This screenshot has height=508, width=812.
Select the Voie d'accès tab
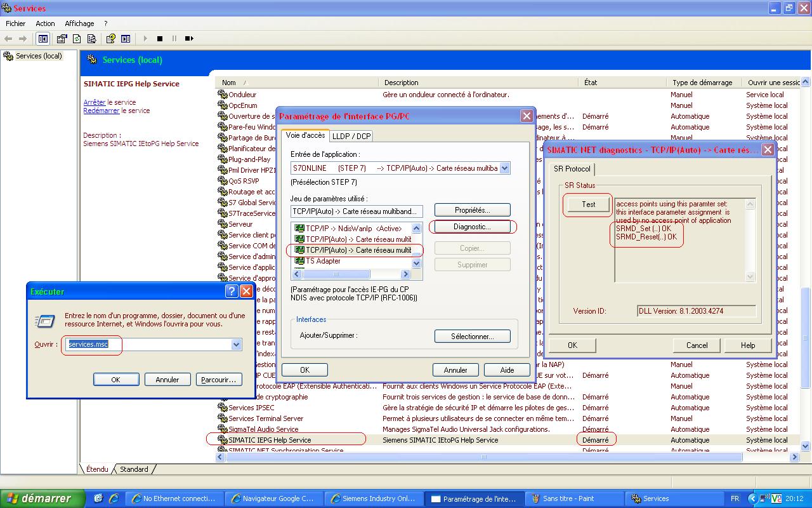click(305, 135)
